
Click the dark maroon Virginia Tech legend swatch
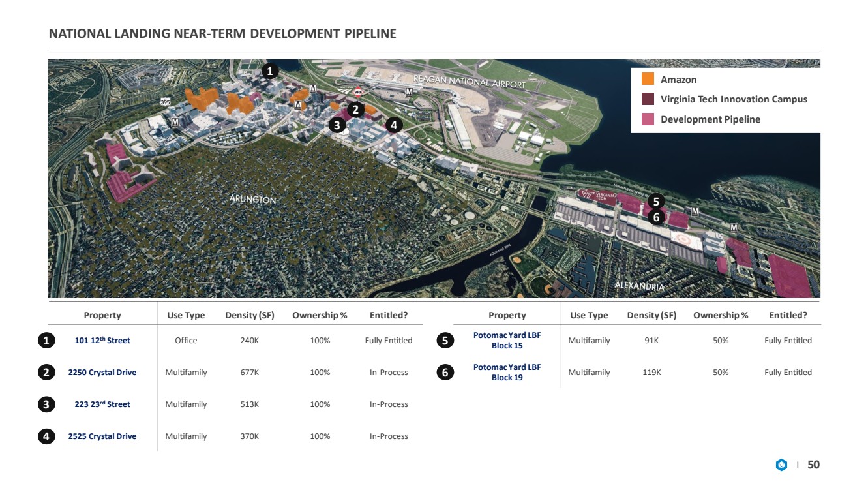(x=648, y=99)
